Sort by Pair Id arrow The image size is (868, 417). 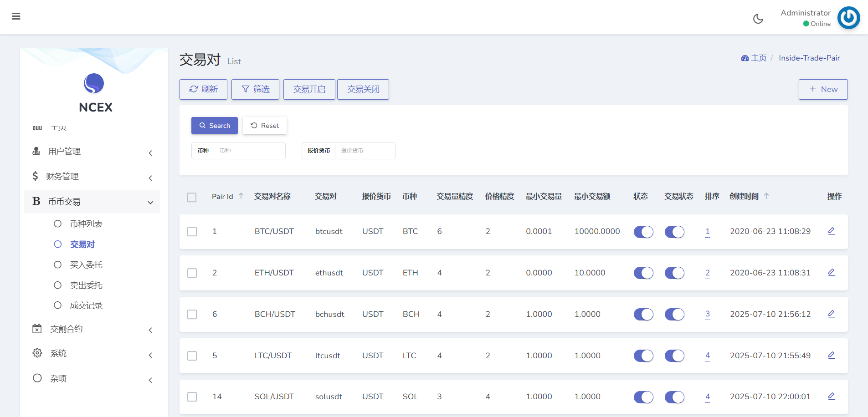point(241,196)
